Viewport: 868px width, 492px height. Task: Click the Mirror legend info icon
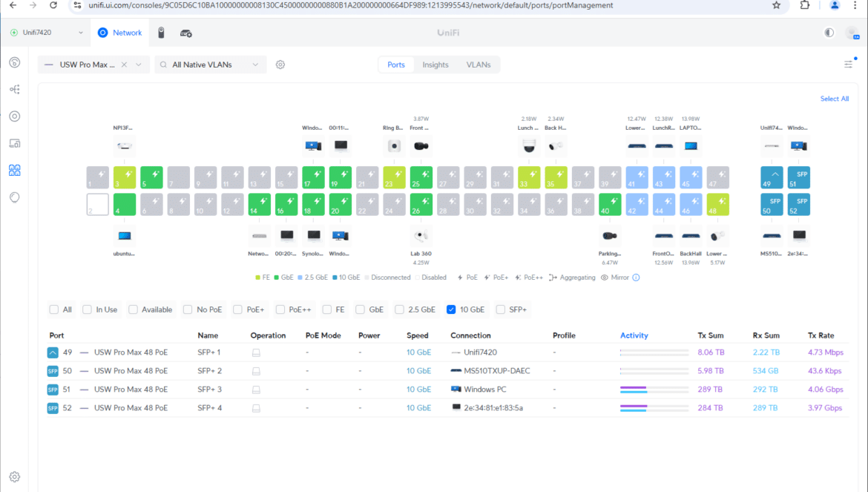point(636,278)
